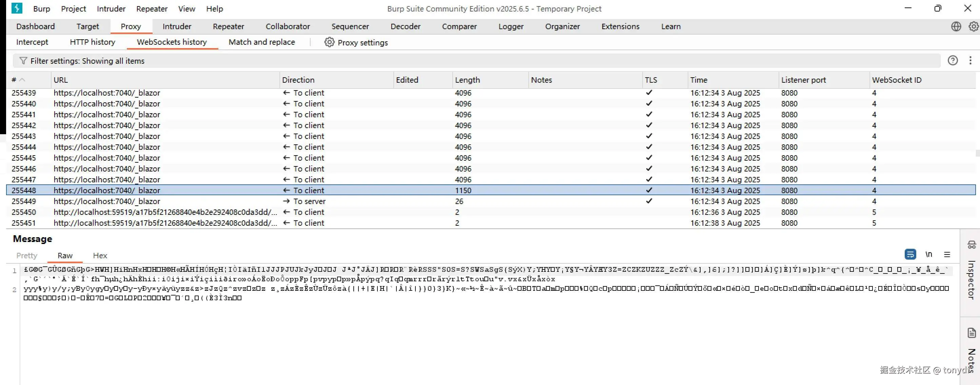The width and height of the screenshot is (980, 385).
Task: Click the filter funnel icon
Action: click(x=23, y=61)
